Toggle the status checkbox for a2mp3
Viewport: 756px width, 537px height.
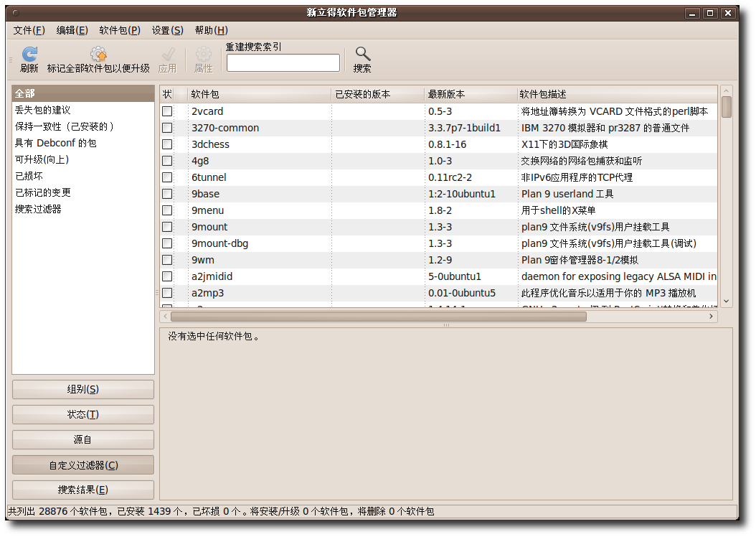pyautogui.click(x=167, y=293)
